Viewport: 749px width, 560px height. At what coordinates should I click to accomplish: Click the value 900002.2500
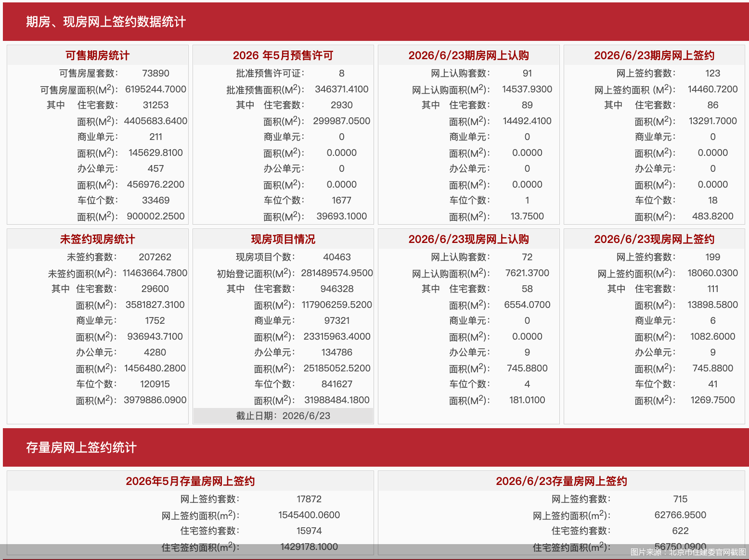156,216
